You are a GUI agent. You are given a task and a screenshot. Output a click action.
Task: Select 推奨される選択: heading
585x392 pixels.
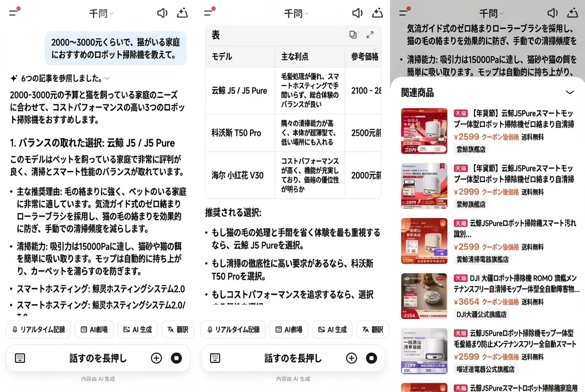coord(233,213)
